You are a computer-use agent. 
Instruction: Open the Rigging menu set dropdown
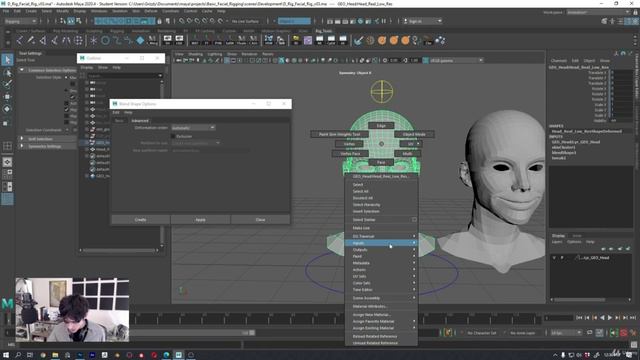(x=20, y=21)
